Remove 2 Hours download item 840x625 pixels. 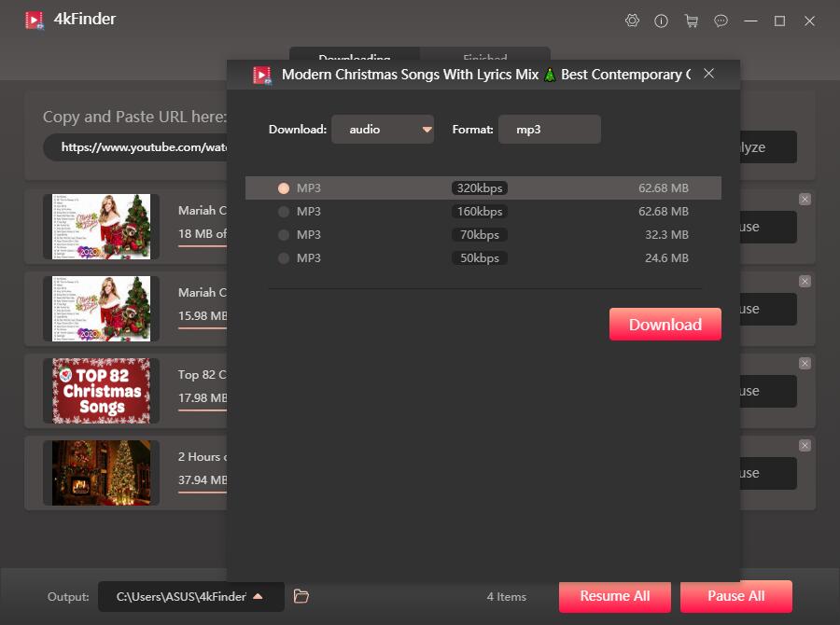point(805,445)
